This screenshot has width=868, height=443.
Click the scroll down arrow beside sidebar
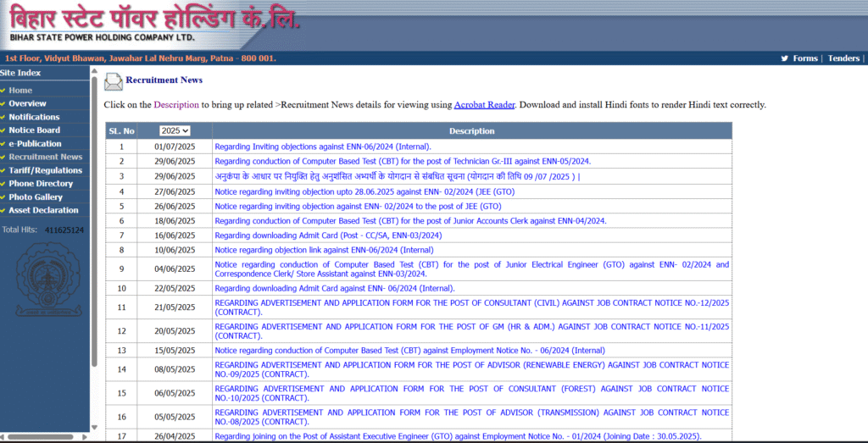point(94,428)
